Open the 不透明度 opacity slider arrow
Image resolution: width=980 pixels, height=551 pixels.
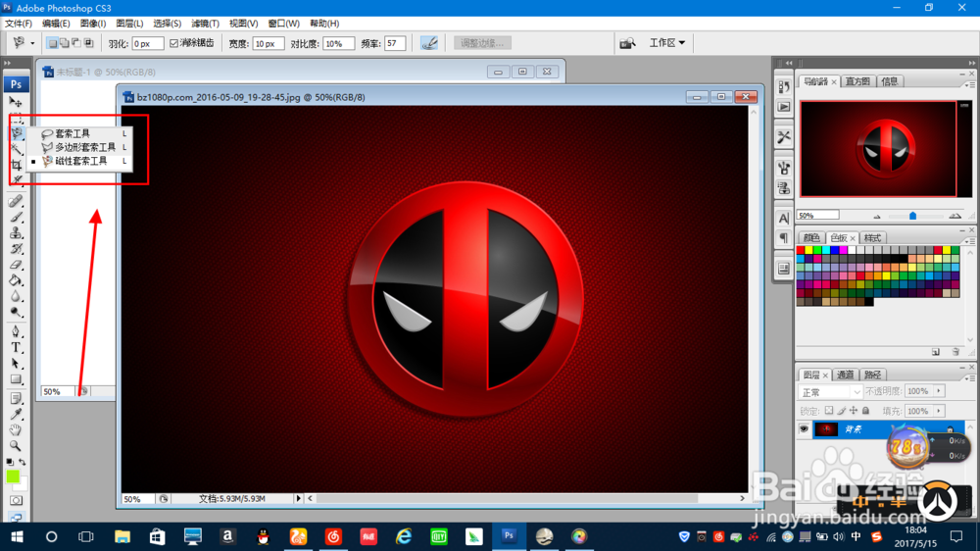[939, 391]
